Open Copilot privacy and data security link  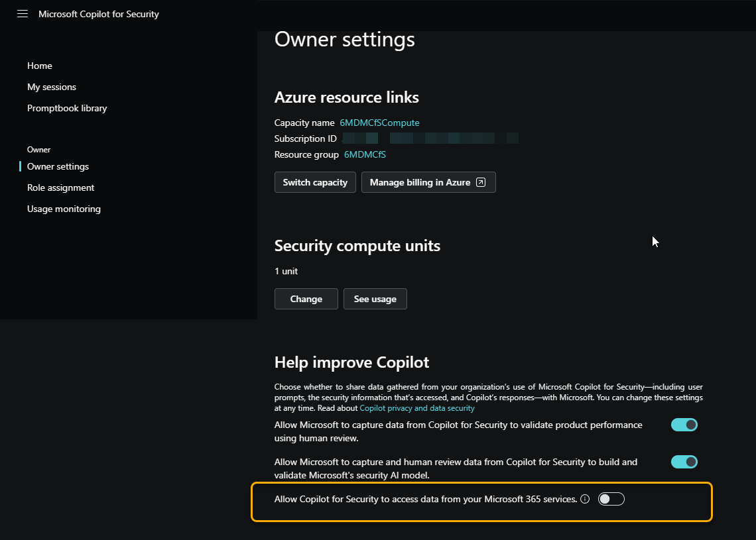pyautogui.click(x=417, y=408)
